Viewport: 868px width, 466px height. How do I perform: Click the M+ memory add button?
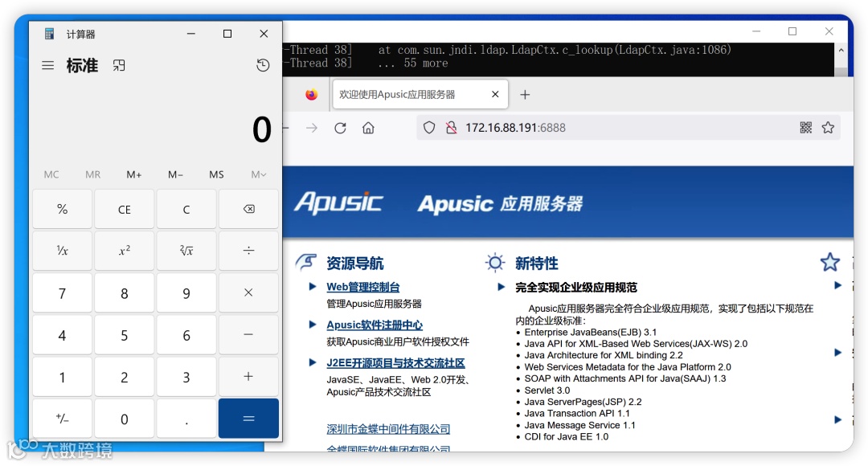point(134,174)
